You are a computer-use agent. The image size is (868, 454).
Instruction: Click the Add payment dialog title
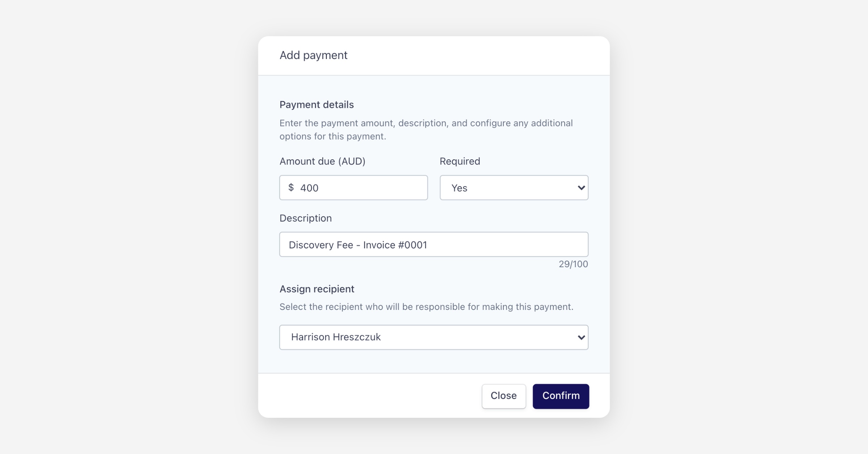(313, 55)
